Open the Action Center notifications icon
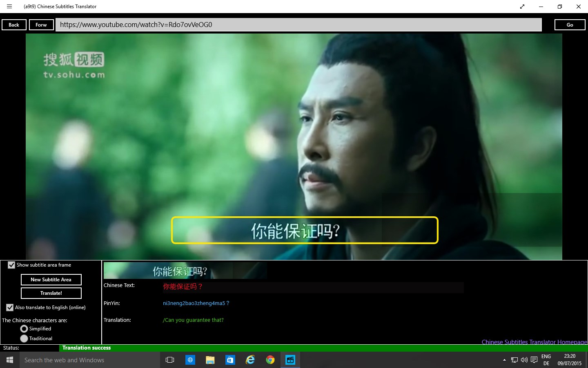This screenshot has width=588, height=368. [534, 360]
